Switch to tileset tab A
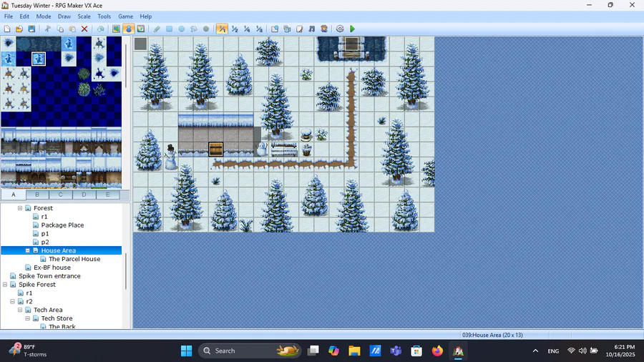The width and height of the screenshot is (644, 362). point(14,195)
